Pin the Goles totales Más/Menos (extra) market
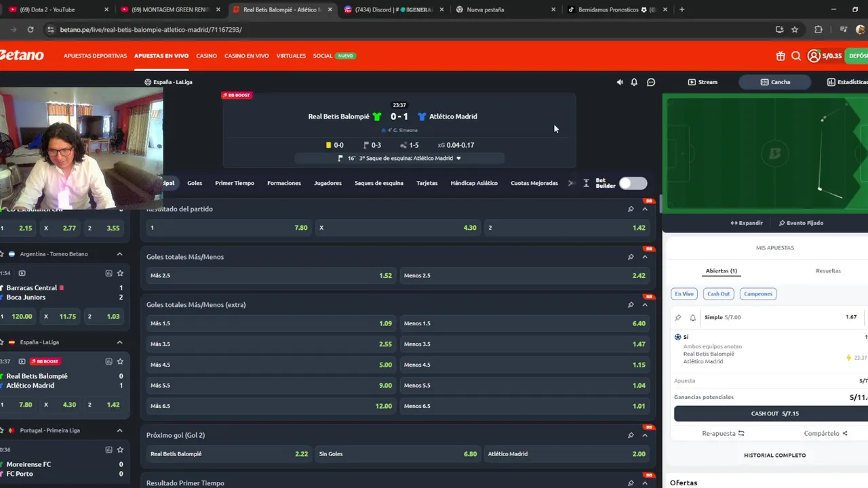Viewport: 868px width, 488px height. 631,305
